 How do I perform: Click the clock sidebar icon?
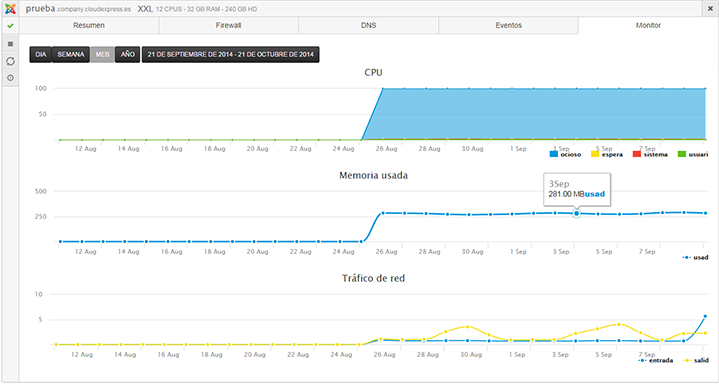tap(10, 78)
